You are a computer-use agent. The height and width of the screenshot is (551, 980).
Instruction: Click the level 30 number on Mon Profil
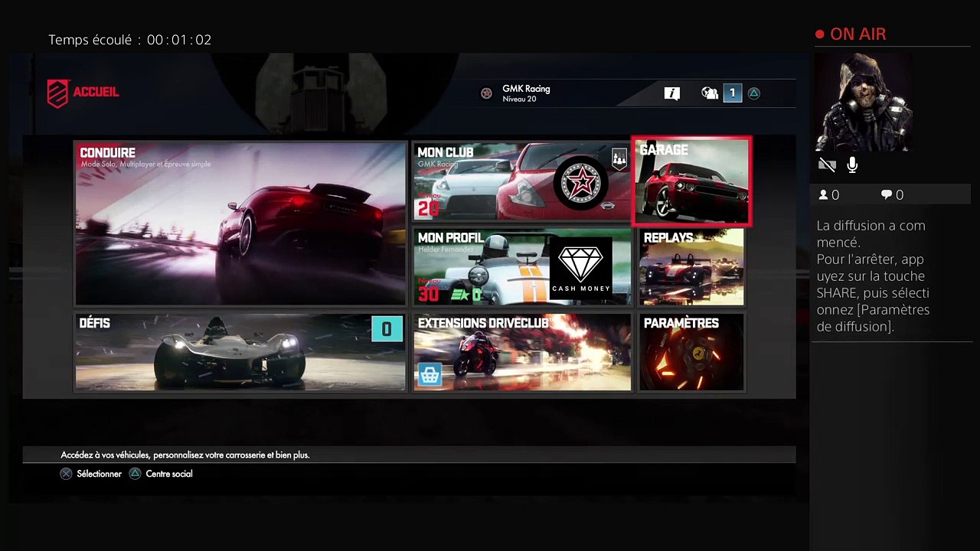pyautogui.click(x=429, y=293)
